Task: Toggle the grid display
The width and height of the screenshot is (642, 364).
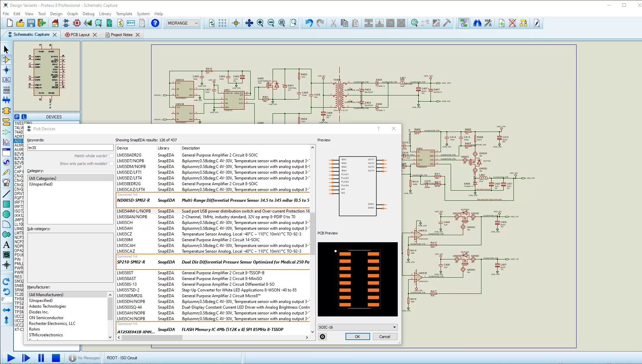Action: click(x=222, y=23)
